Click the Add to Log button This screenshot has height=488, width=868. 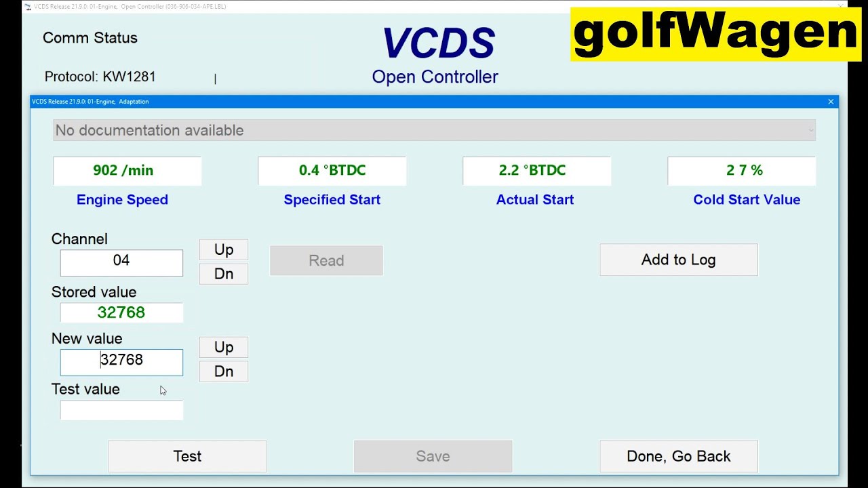coord(679,260)
